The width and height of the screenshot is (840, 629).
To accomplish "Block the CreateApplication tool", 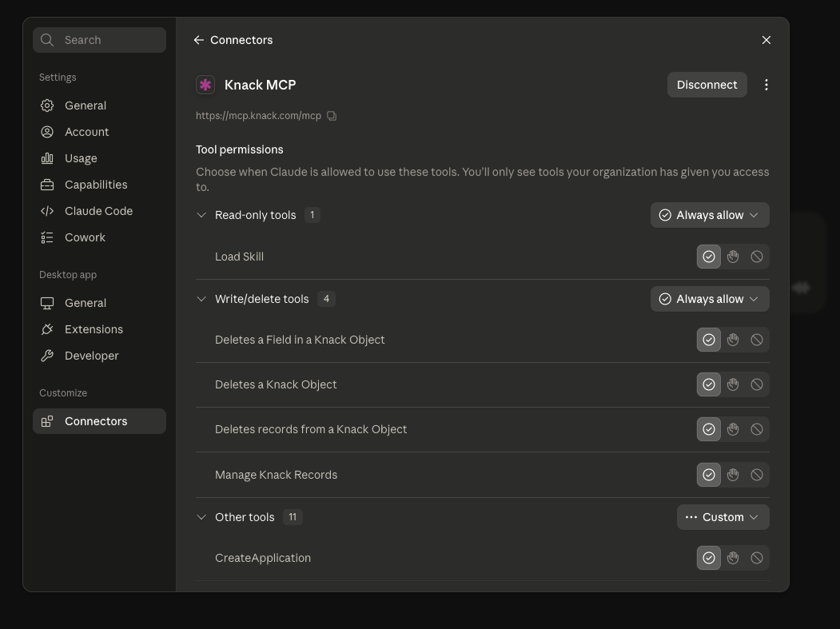I will [x=756, y=558].
